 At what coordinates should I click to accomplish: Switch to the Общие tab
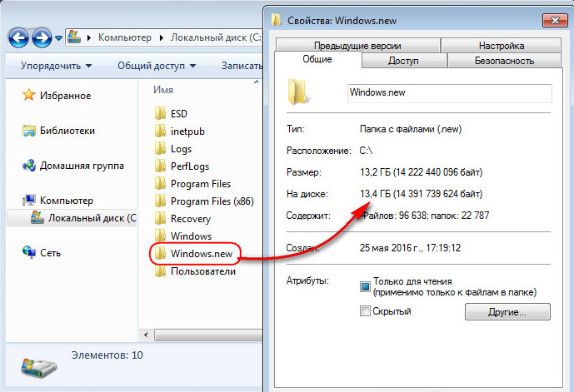(317, 59)
